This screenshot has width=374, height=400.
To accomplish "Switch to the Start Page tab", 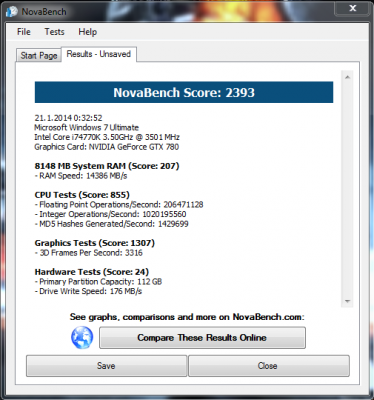I will tap(39, 55).
